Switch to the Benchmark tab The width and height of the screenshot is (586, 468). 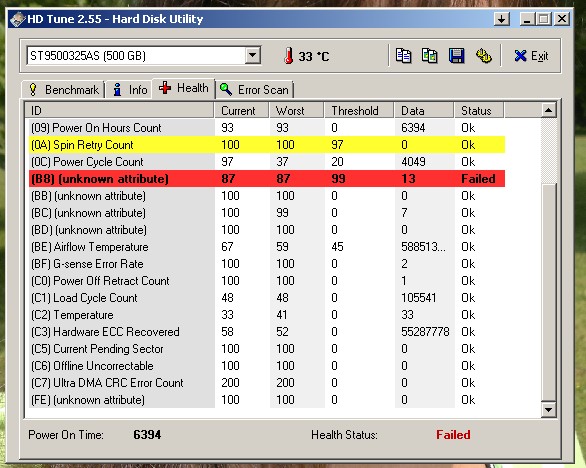(x=64, y=90)
